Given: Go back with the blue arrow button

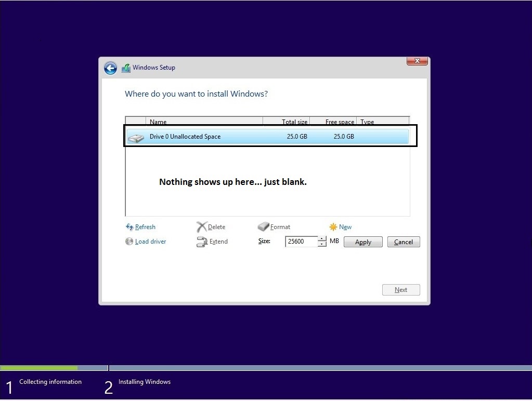Looking at the screenshot, I should point(110,68).
